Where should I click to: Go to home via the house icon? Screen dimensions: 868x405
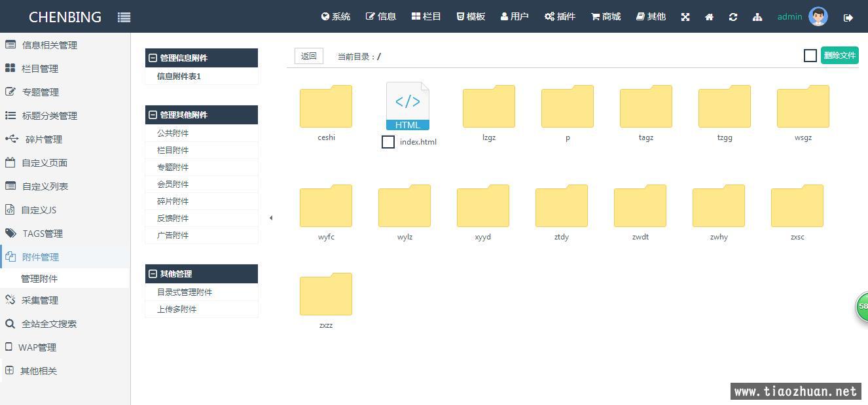[709, 17]
